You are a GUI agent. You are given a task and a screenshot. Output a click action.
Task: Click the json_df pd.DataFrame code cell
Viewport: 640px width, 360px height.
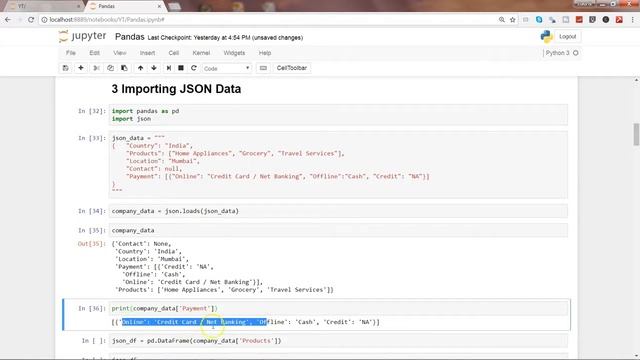coord(338,340)
